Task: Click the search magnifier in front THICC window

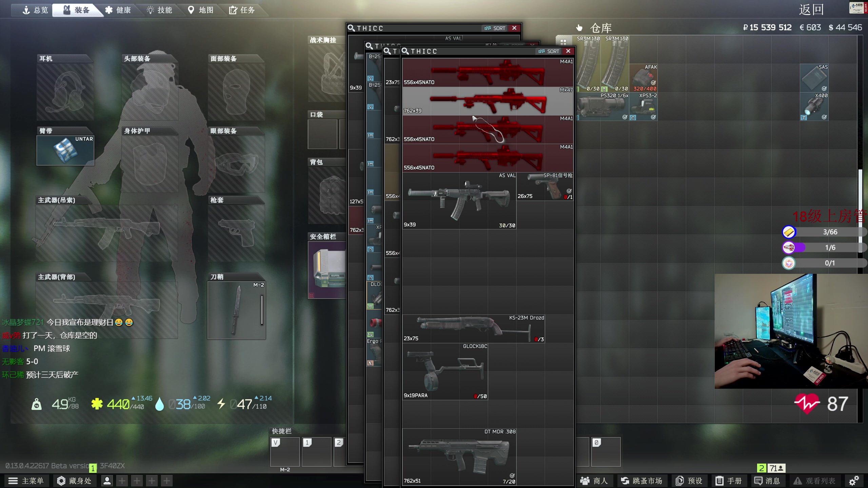Action: click(x=405, y=51)
